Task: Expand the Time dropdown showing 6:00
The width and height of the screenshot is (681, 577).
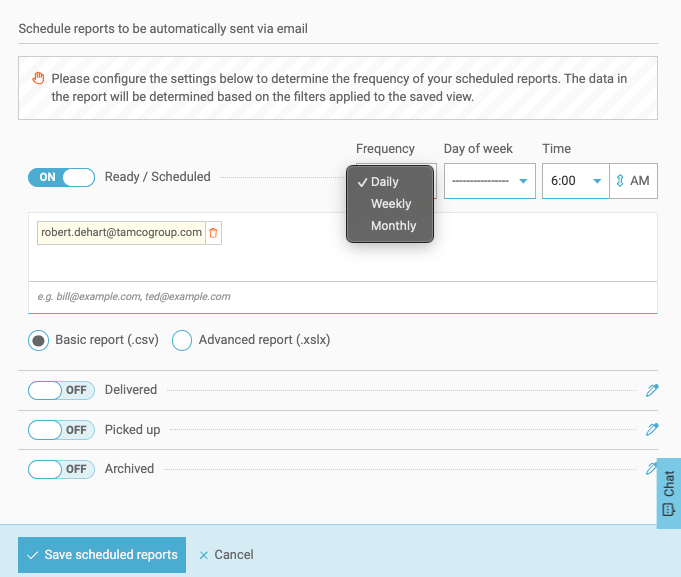Action: (575, 181)
